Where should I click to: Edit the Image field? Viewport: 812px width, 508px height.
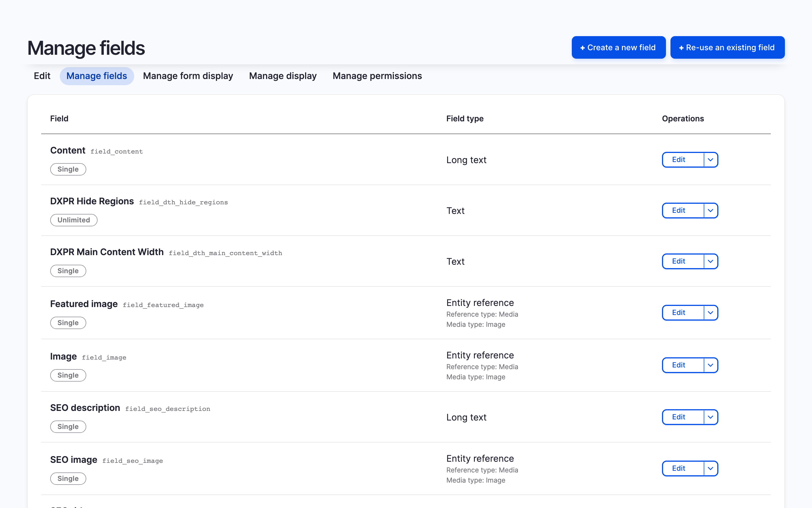point(683,365)
